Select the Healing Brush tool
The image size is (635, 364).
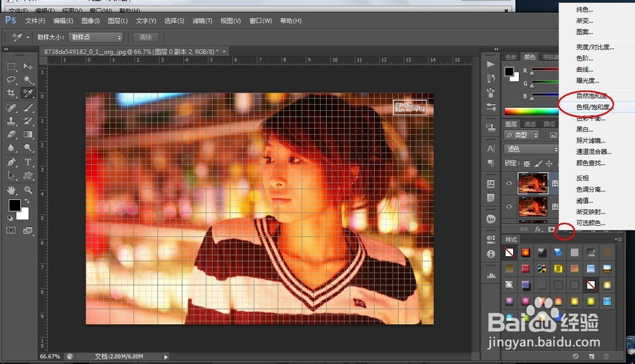tap(11, 108)
